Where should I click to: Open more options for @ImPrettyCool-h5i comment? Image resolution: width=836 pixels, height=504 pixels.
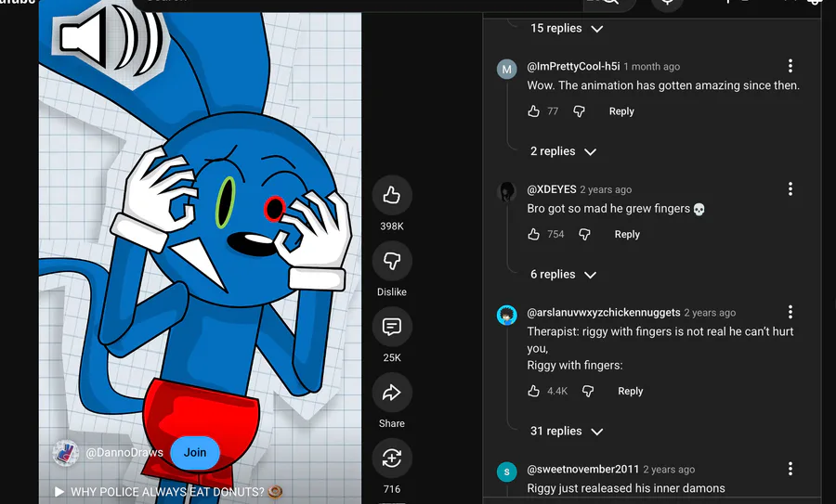pos(790,66)
